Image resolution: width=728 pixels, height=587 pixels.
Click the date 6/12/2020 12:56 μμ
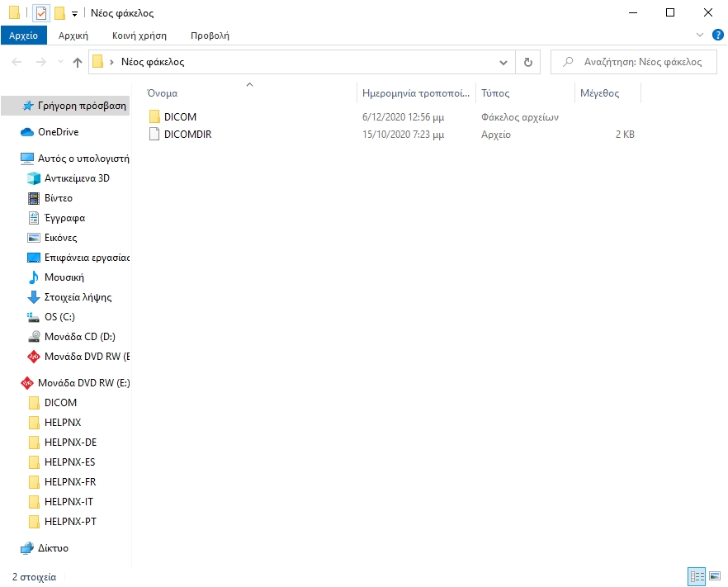pos(403,117)
